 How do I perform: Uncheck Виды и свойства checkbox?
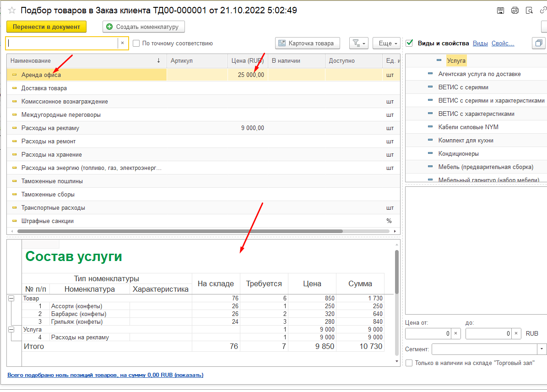click(x=410, y=43)
